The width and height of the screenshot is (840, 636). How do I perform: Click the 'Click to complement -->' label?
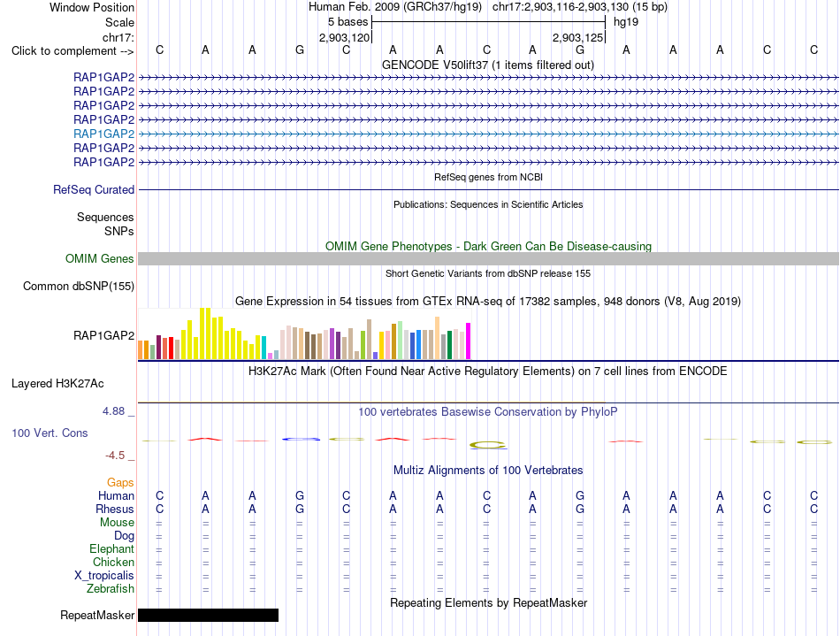[73, 51]
